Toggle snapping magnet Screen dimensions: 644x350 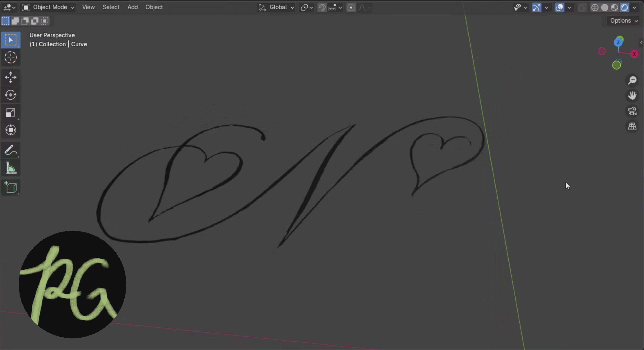322,8
